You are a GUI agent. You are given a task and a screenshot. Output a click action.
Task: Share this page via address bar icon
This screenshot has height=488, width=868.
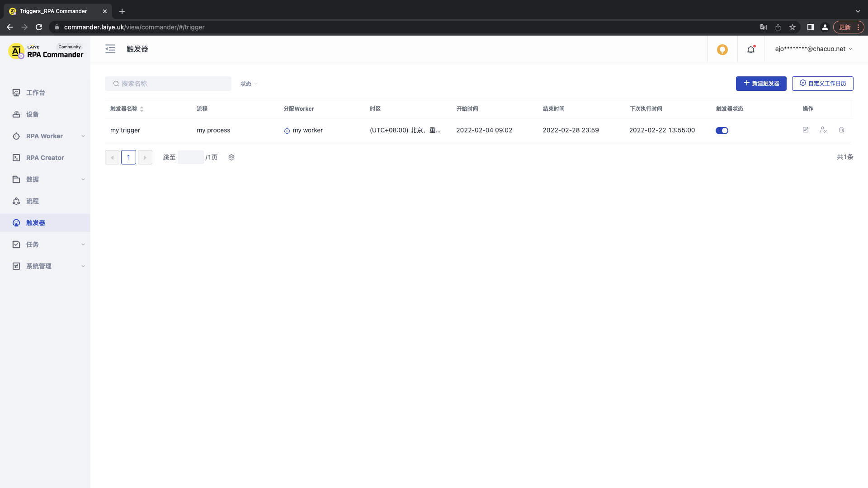coord(778,27)
